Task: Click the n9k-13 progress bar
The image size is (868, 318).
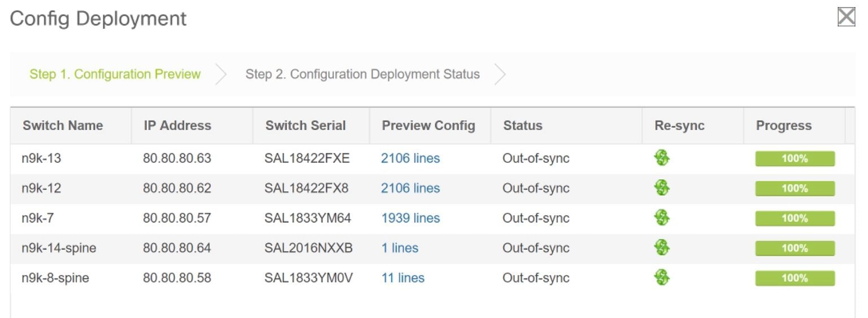Action: [x=795, y=159]
